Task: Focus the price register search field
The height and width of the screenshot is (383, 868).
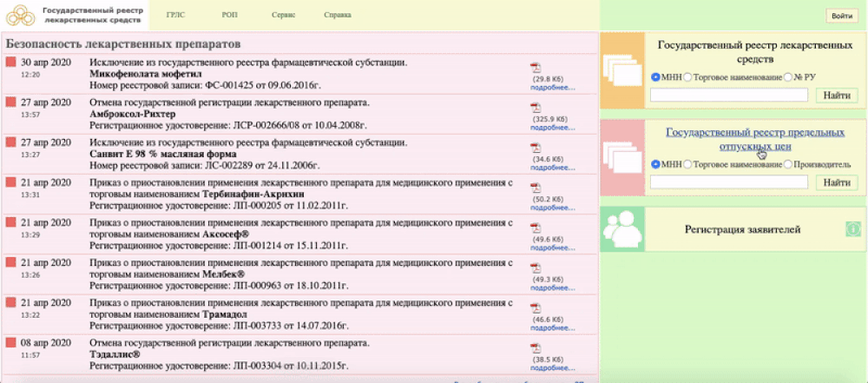Action: [x=728, y=182]
